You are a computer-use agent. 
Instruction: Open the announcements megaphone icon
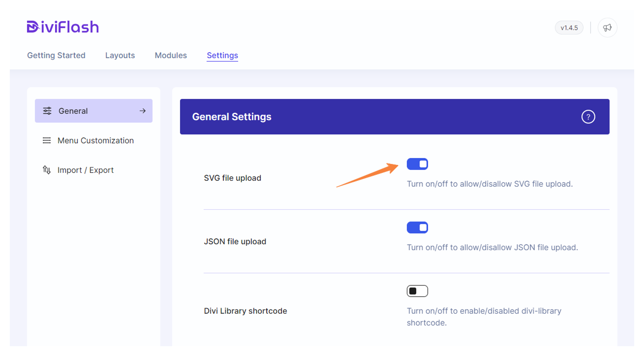[608, 28]
